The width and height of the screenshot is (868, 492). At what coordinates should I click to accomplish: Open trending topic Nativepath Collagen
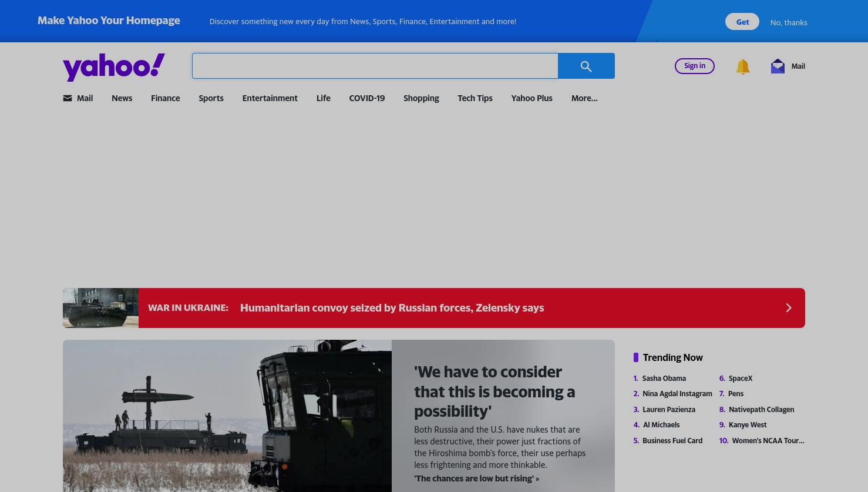click(761, 410)
